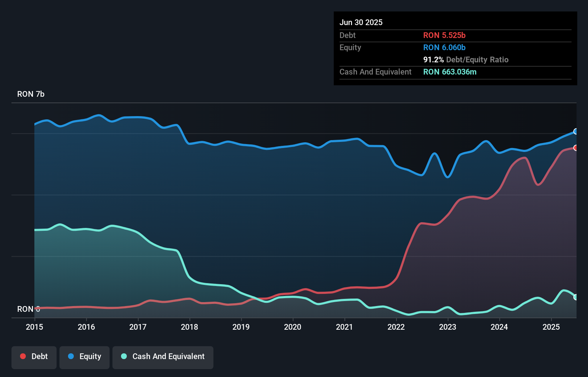Expand the Jun 30 2025 tooltip panel
Viewport: 588px width, 377px height.
click(455, 48)
